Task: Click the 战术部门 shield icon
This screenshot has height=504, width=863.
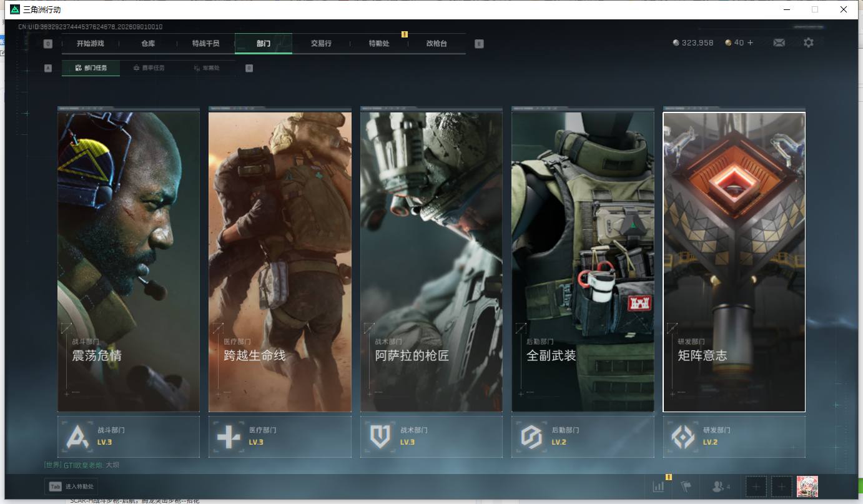Action: tap(380, 437)
